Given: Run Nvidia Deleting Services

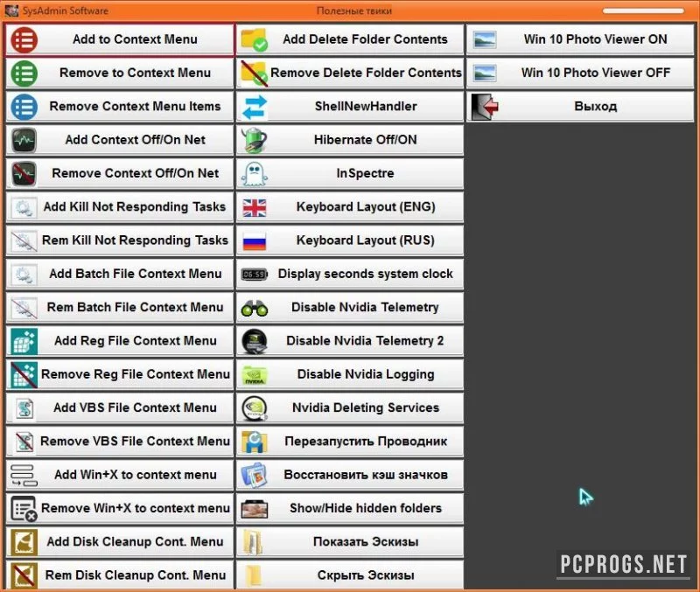Looking at the screenshot, I should [x=350, y=408].
